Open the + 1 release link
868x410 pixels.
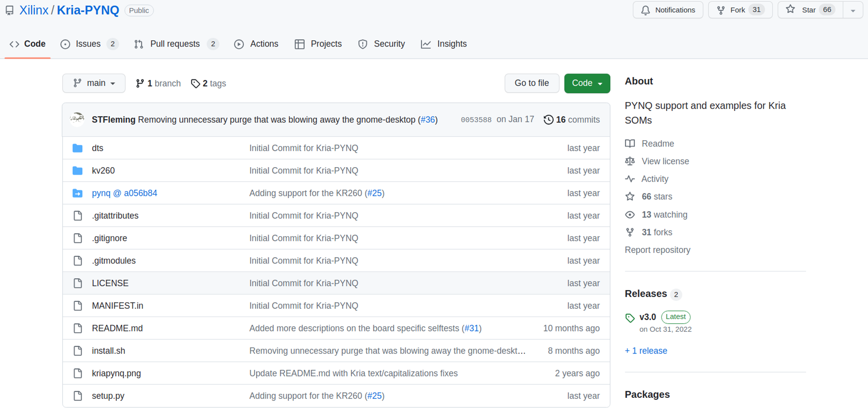[x=646, y=351]
